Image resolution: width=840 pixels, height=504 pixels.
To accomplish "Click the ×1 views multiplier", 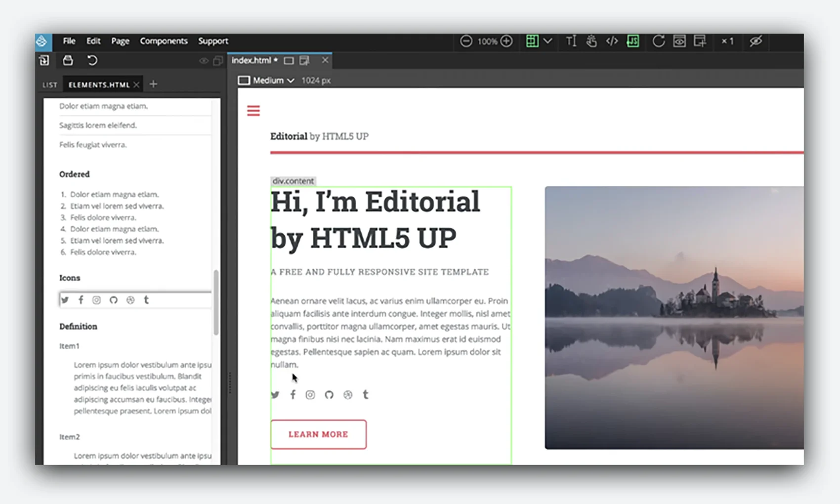I will pyautogui.click(x=727, y=41).
